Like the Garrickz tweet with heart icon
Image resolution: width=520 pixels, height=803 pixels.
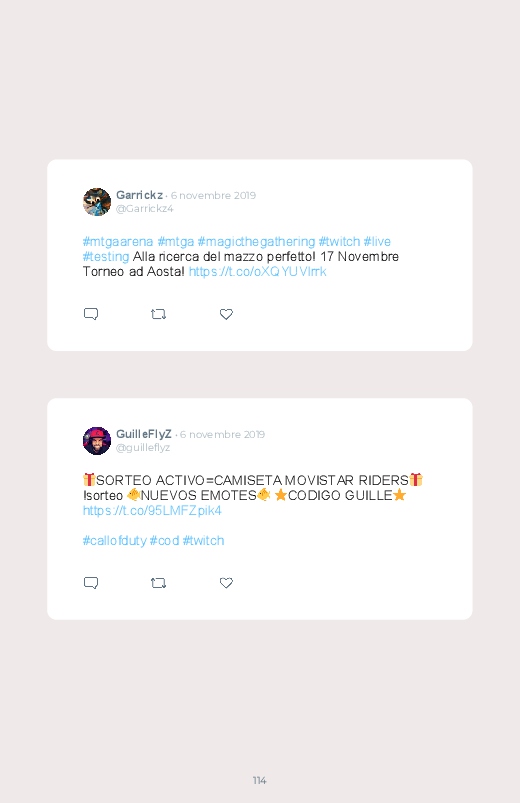(226, 314)
